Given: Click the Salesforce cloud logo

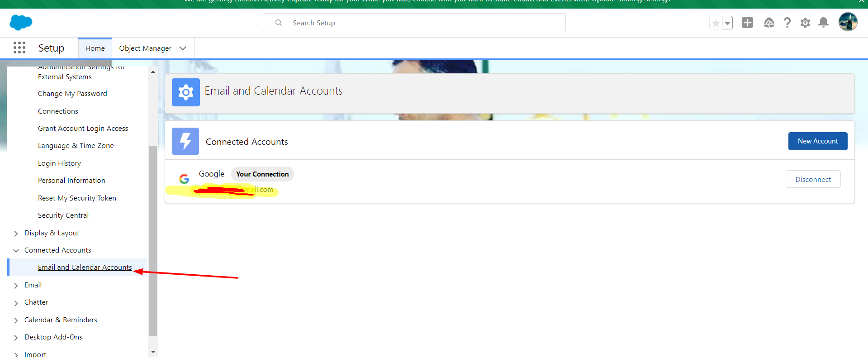Looking at the screenshot, I should coord(21,22).
